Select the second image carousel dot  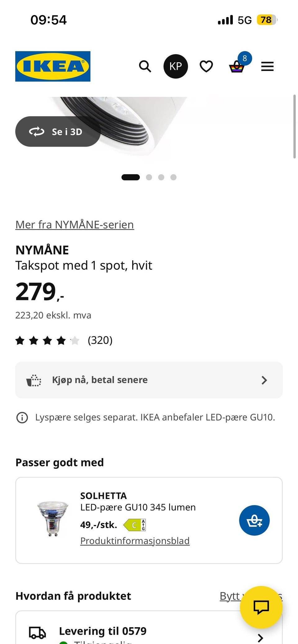[149, 177]
